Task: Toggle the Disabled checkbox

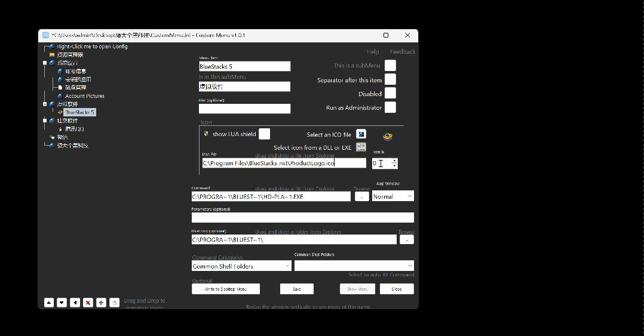Action: (x=390, y=93)
